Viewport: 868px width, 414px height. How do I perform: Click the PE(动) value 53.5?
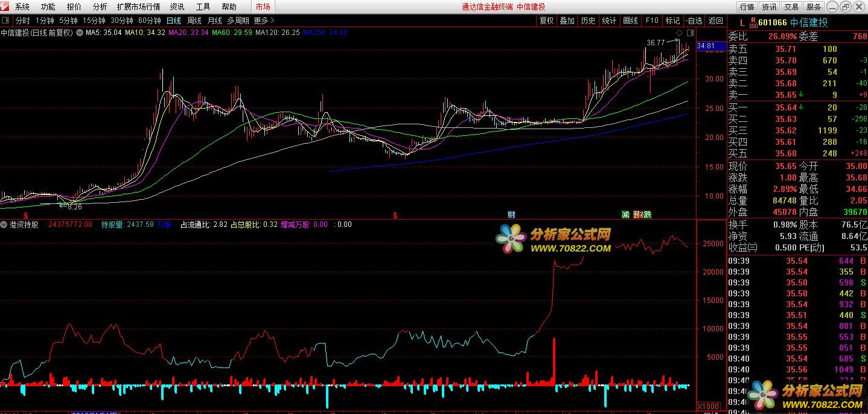858,247
